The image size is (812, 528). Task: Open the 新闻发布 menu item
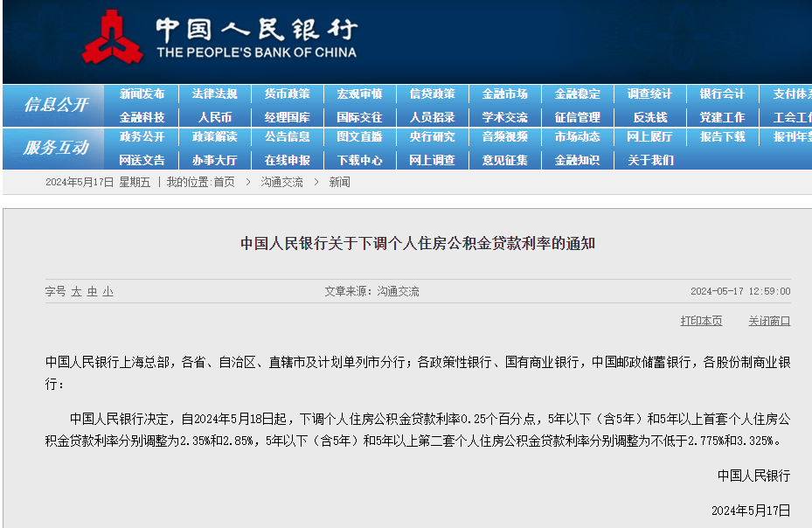[x=142, y=94]
